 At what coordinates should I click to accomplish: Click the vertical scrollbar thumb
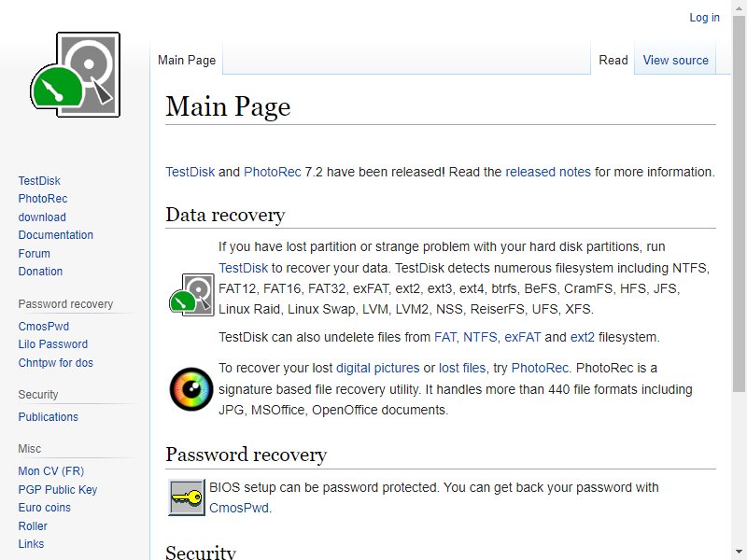[x=739, y=203]
